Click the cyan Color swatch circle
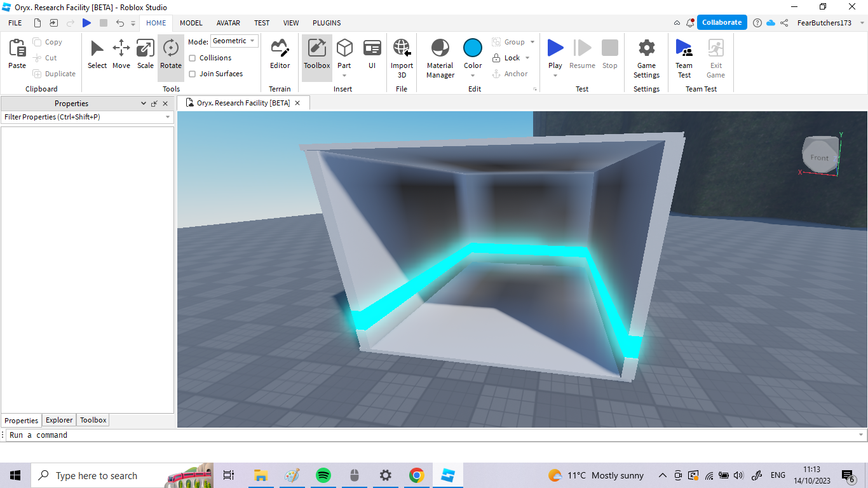The image size is (868, 488). (x=473, y=48)
